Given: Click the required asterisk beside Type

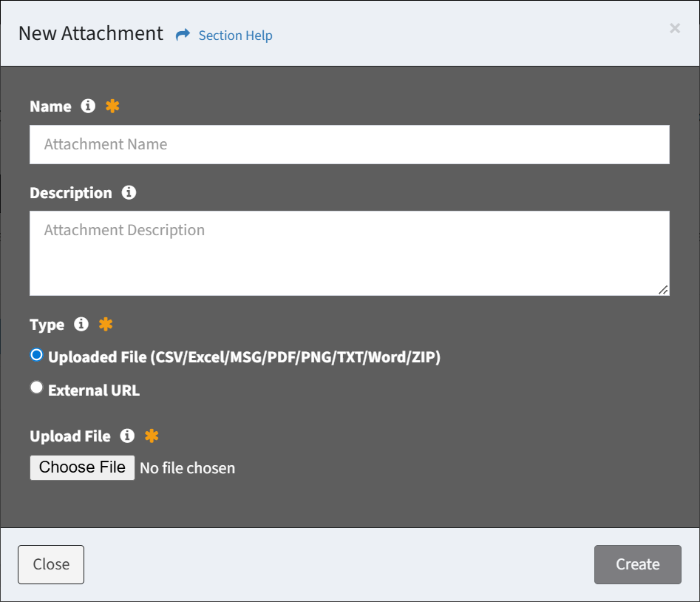Looking at the screenshot, I should [x=105, y=324].
